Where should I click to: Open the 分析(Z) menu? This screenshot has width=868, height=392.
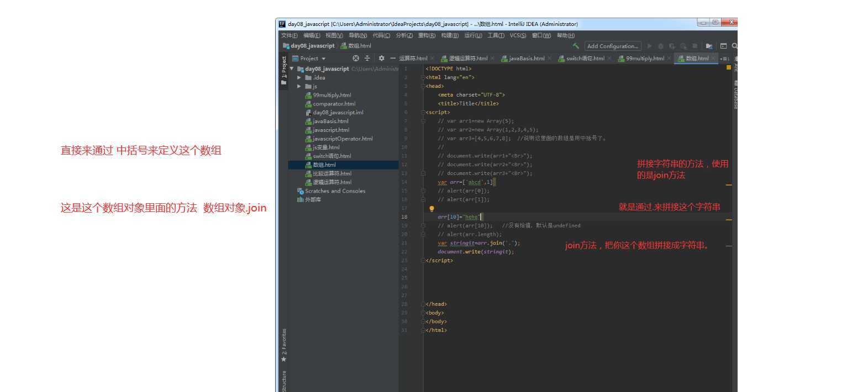pos(404,35)
